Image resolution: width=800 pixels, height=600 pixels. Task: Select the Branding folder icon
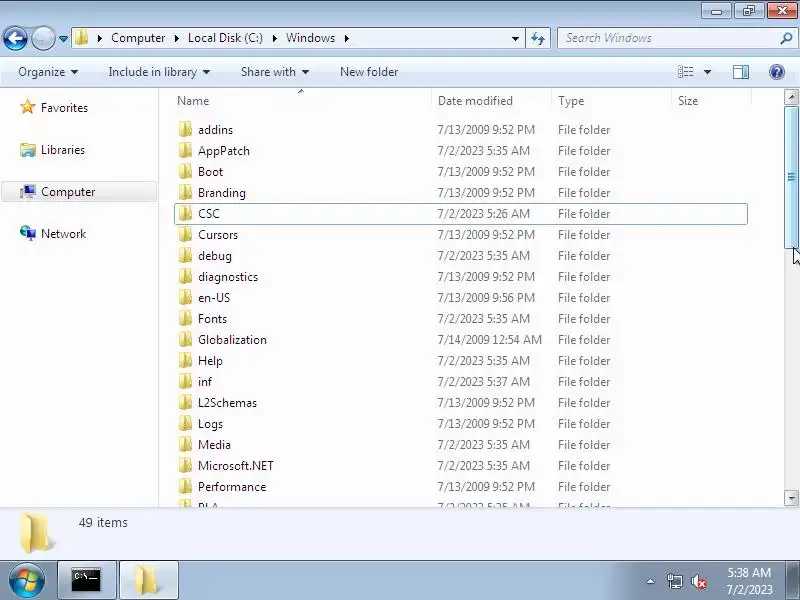point(186,192)
